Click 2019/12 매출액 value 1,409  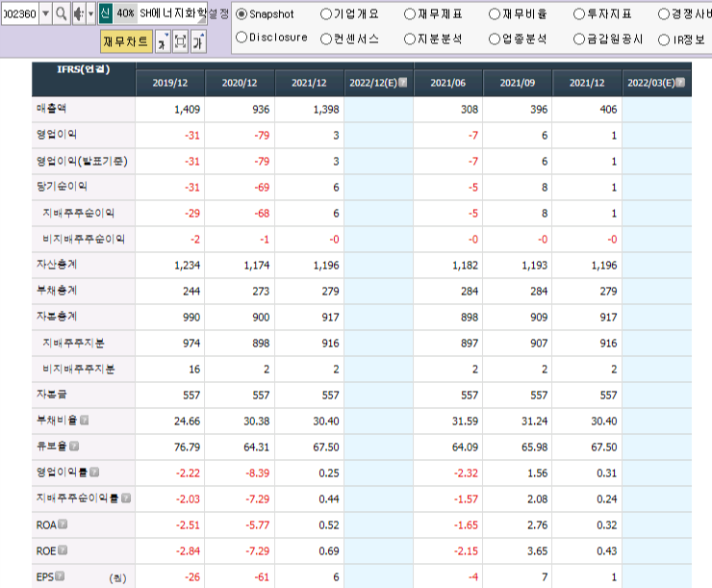pyautogui.click(x=187, y=110)
